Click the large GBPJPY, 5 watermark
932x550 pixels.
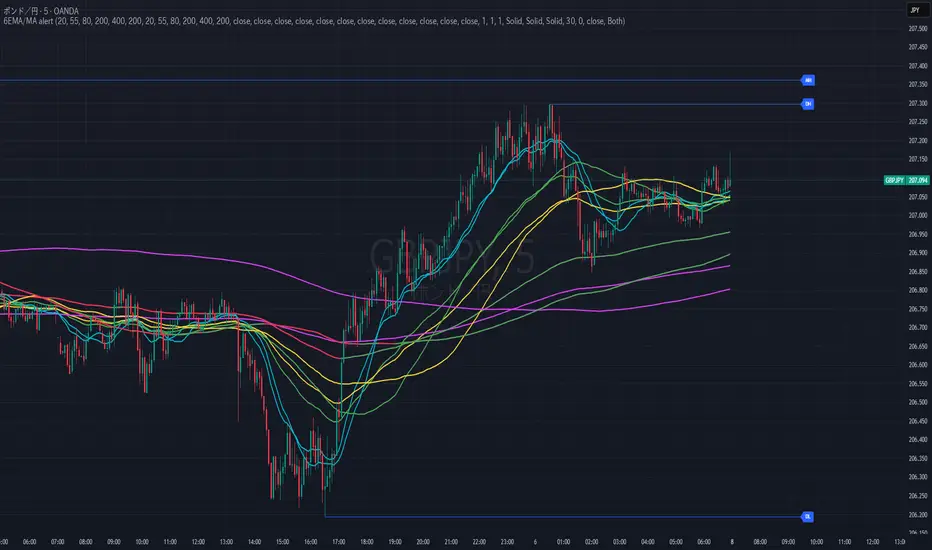point(452,256)
